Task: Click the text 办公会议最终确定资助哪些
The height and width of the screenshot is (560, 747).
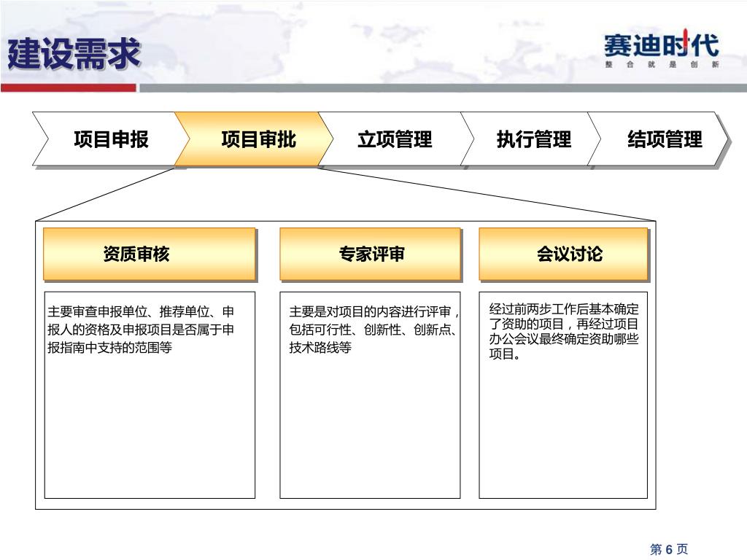Action: pos(564,339)
